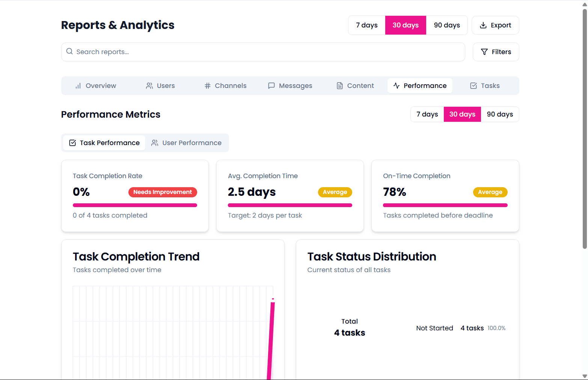Click 'Tasks completed before deadline' text
Viewport: 588px width, 380px height.
coord(438,215)
